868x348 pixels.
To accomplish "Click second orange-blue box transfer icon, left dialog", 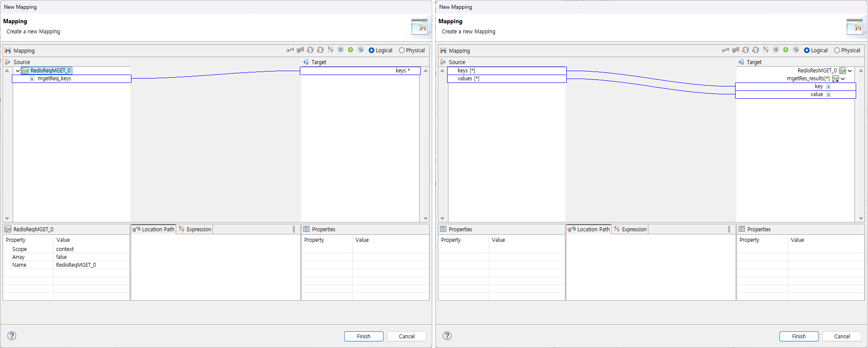I will (x=320, y=50).
